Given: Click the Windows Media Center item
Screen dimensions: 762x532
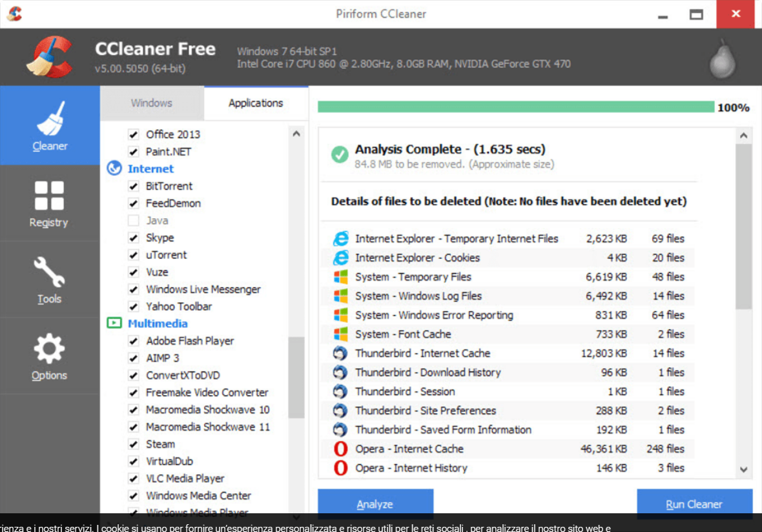Looking at the screenshot, I should 198,496.
